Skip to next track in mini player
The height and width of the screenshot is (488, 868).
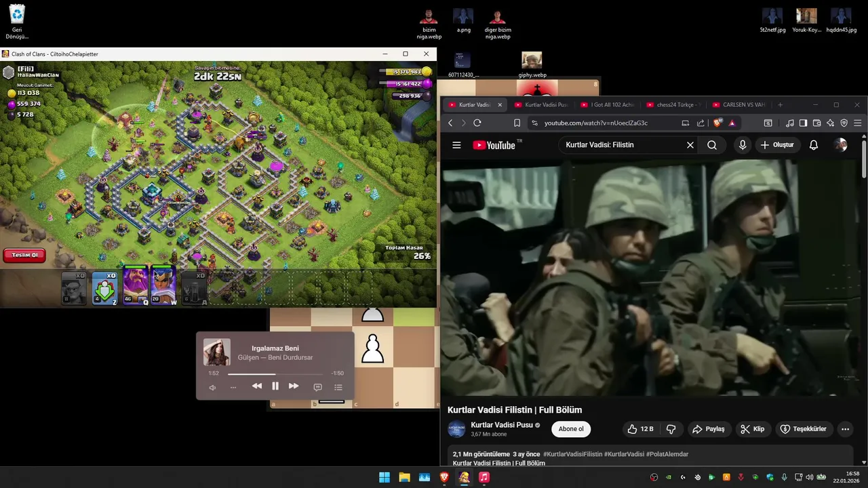coord(294,386)
